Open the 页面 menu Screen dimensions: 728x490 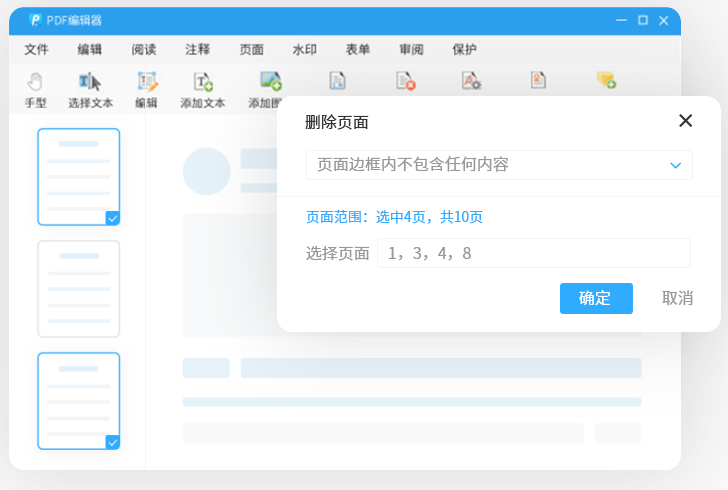(251, 49)
